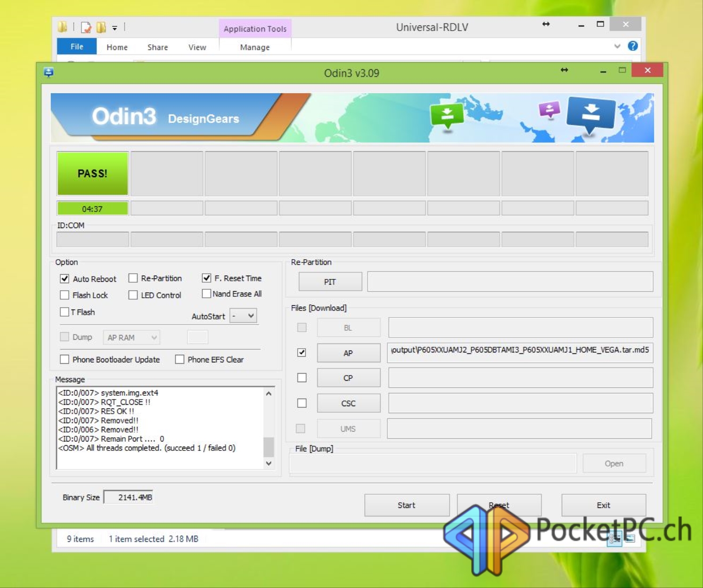Viewport: 703px width, 588px height.
Task: Click the AP file path field
Action: click(521, 352)
